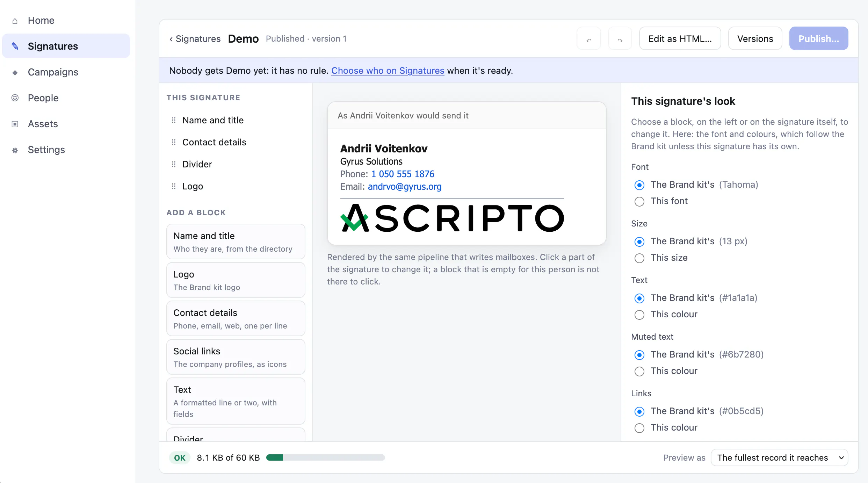Click the redo arrow button
868x483 pixels.
620,39
